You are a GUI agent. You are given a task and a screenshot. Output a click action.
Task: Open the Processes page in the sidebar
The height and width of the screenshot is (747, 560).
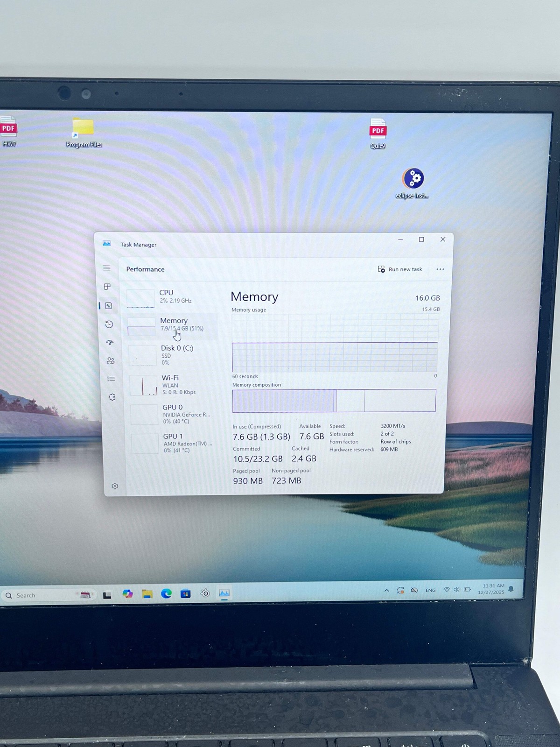point(107,287)
